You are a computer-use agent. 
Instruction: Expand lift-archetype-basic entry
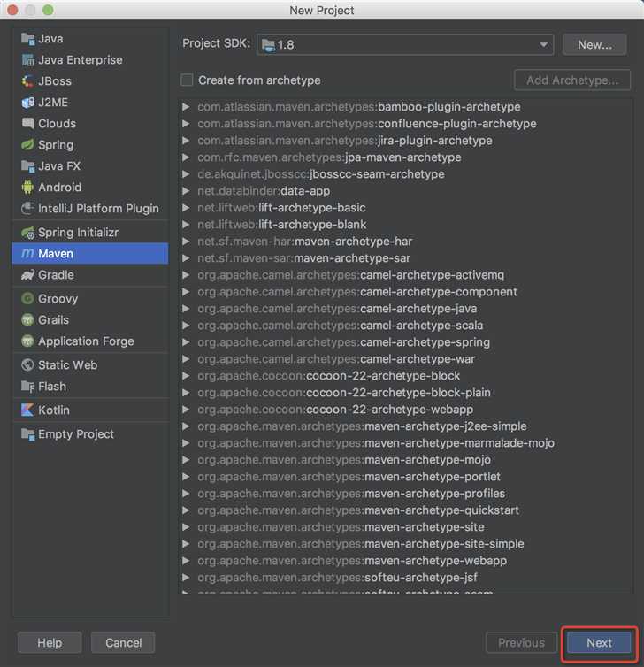[186, 208]
